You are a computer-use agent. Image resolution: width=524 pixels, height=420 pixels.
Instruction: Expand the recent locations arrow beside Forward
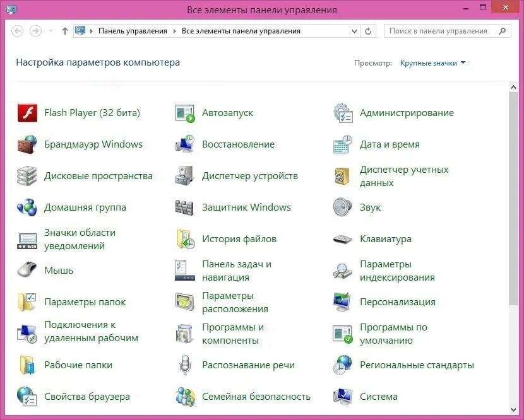(51, 31)
